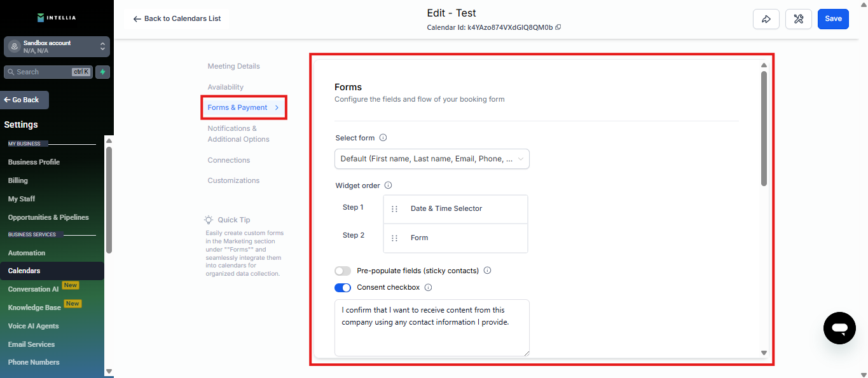Click the green lightning quick action icon
The image size is (868, 378).
coord(102,72)
